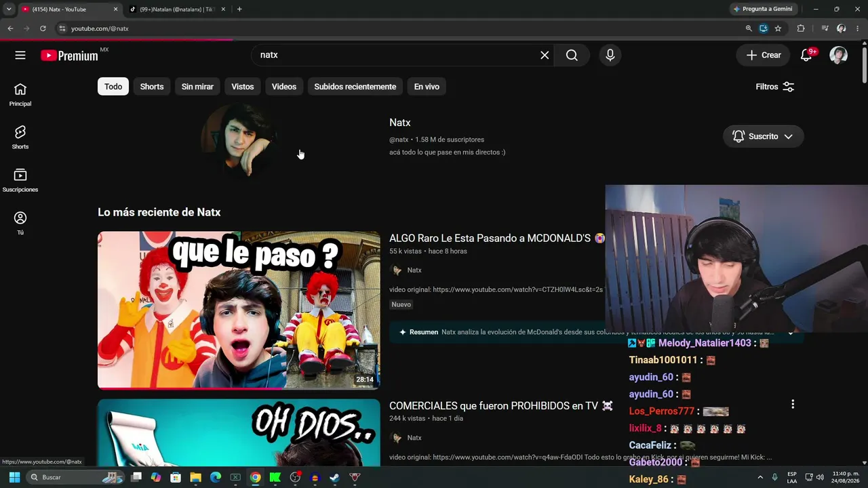868x488 pixels.
Task: Open the Chrome profile avatar
Action: coord(842,28)
